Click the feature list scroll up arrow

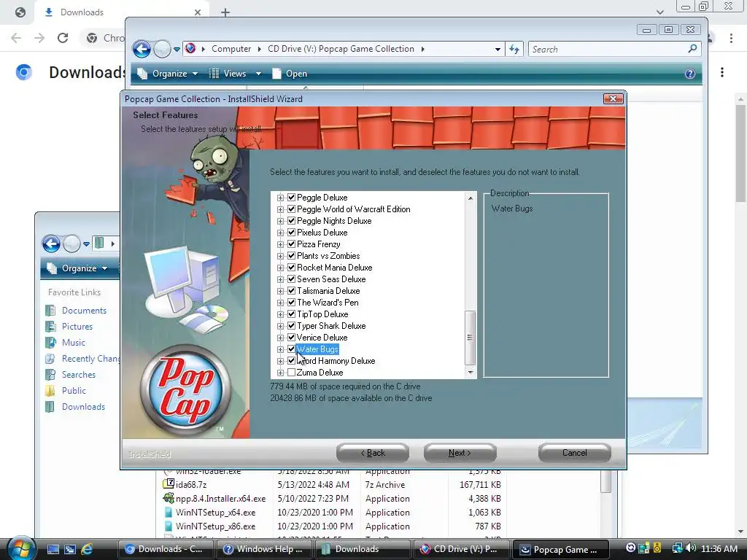[471, 198]
